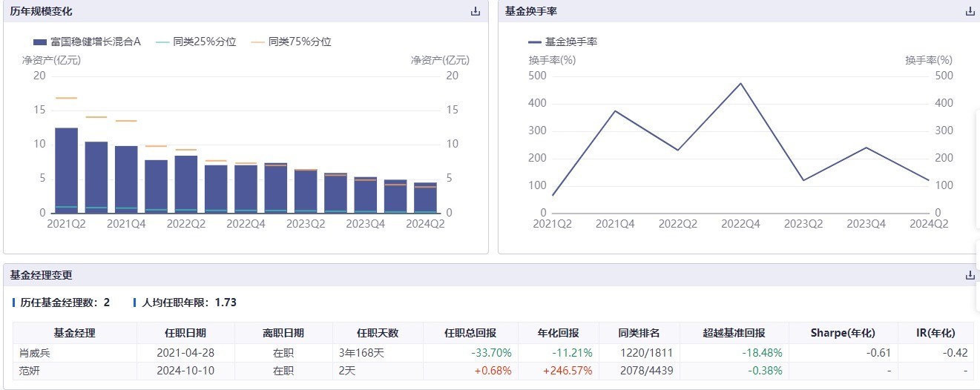Screen dimensions: 980x390
Task: Click 肖威兵's 1220/1811 ranking cell
Action: (639, 353)
